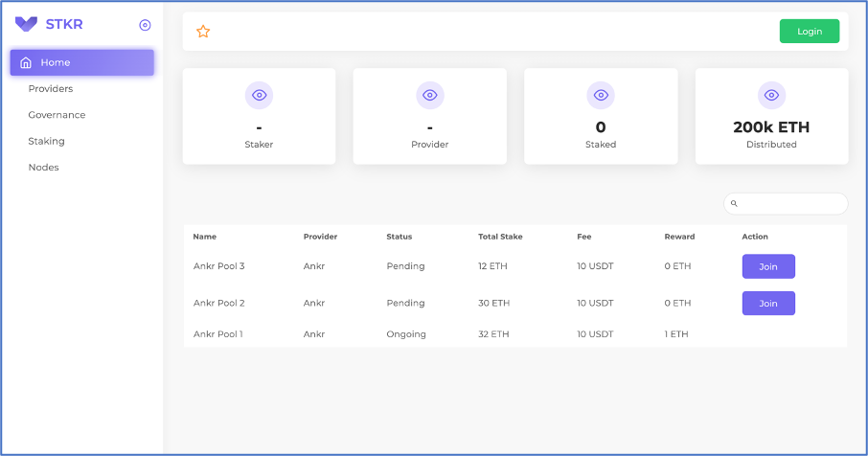Click the circular target icon beside STKR
Screen dimensions: 868x456
coord(145,25)
